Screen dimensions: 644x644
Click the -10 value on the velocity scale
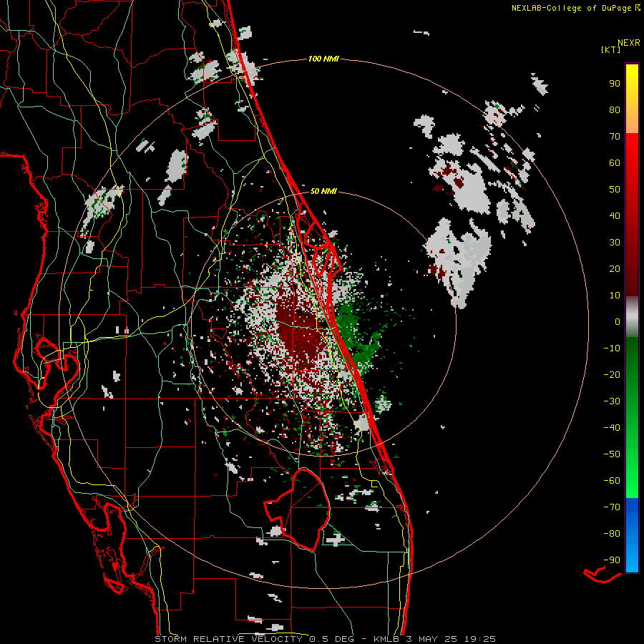tap(612, 348)
